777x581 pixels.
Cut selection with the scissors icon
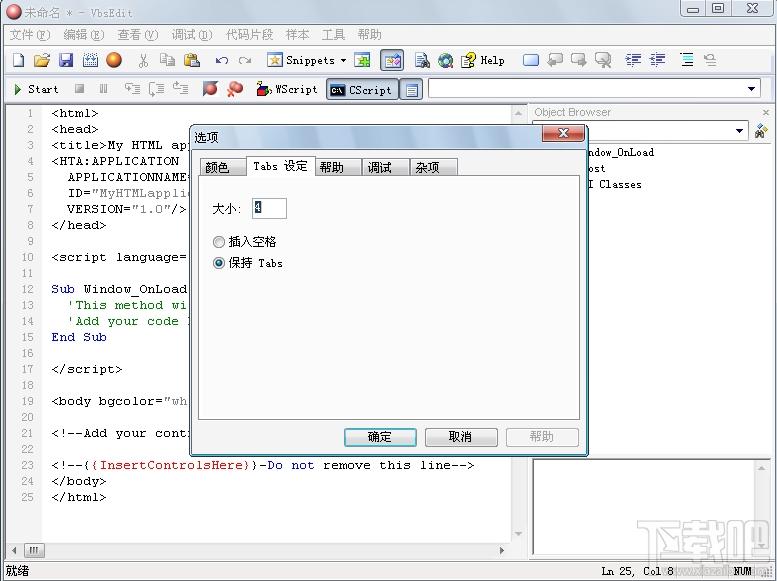click(x=143, y=60)
